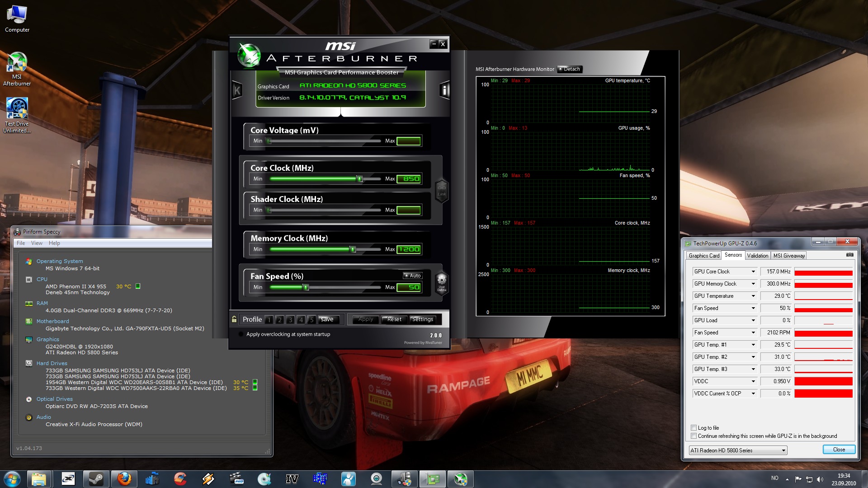Adjust the Memory Clock slider handle
Screen dimensions: 868x488
point(353,249)
